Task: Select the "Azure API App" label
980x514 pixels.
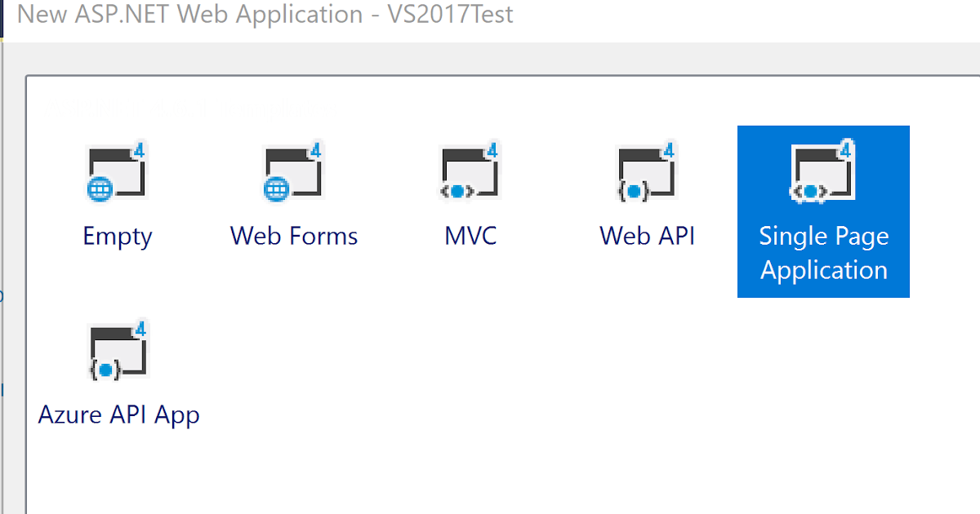Action: pyautogui.click(x=118, y=415)
